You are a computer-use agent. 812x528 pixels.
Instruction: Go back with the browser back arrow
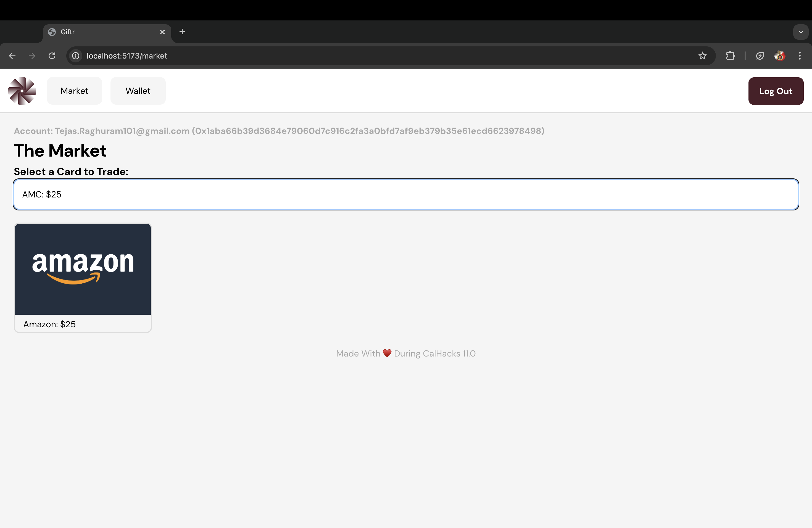[x=12, y=56]
